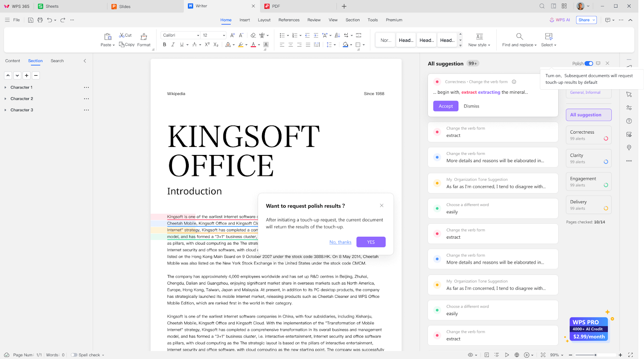Viewport: 644px width, 359px height.
Task: Open the WPS AI assistant
Action: (x=560, y=20)
